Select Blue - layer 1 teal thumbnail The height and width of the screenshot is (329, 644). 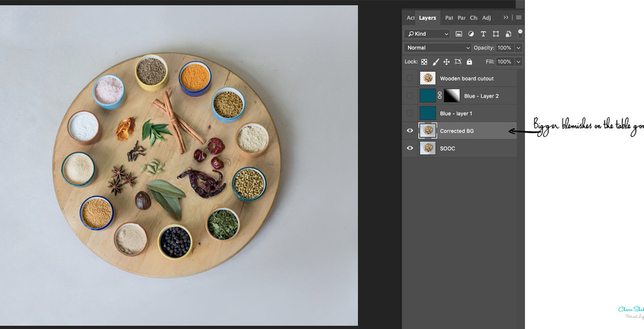pyautogui.click(x=428, y=113)
